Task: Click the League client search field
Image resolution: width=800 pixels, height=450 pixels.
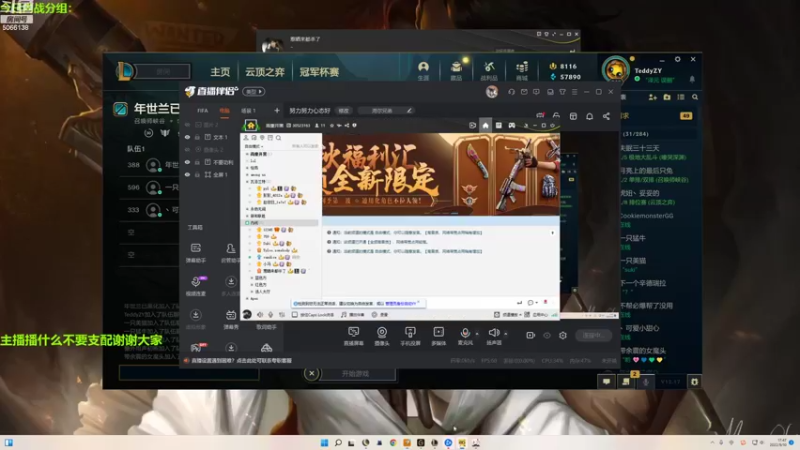Action: (163, 71)
